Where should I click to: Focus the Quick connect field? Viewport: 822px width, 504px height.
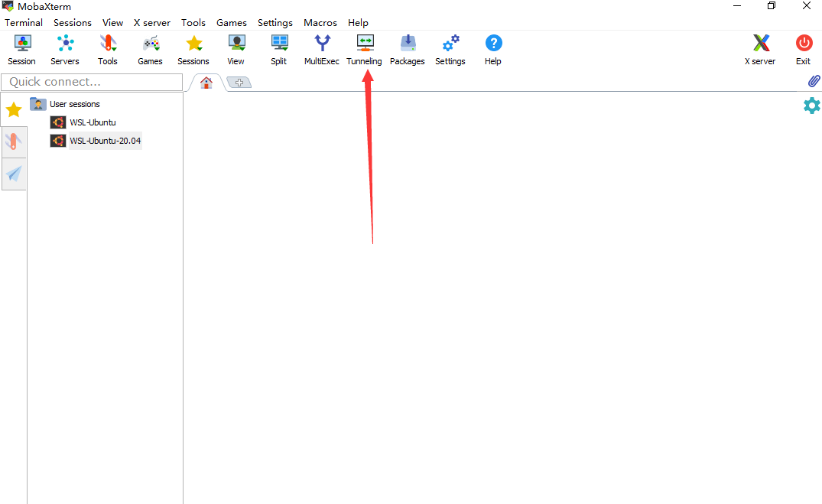coord(92,82)
